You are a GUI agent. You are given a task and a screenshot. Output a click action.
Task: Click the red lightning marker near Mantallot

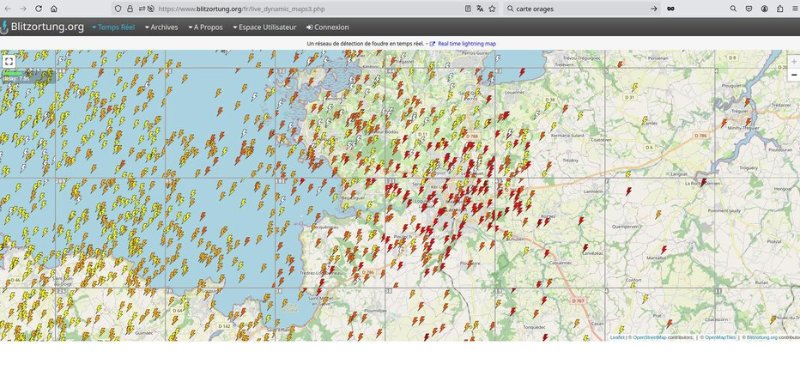coord(664,249)
